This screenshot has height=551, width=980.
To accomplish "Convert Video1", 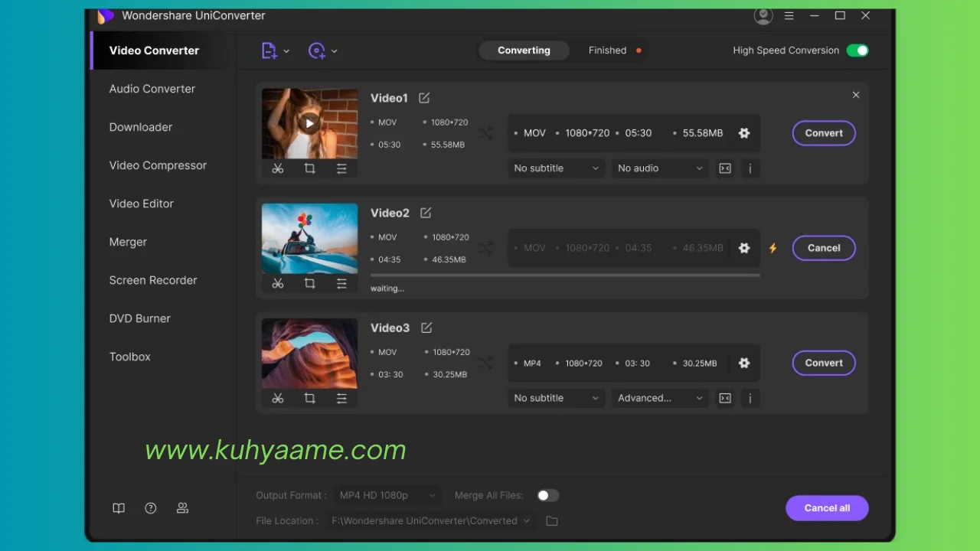I will 824,133.
